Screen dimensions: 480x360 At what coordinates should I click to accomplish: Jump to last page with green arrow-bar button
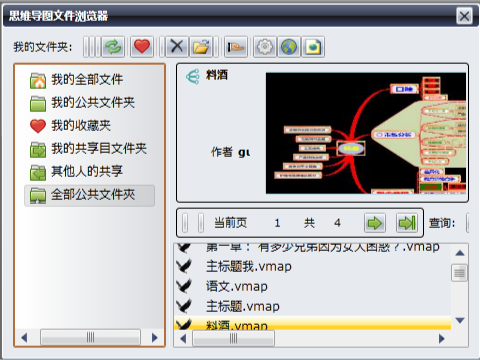pyautogui.click(x=407, y=223)
